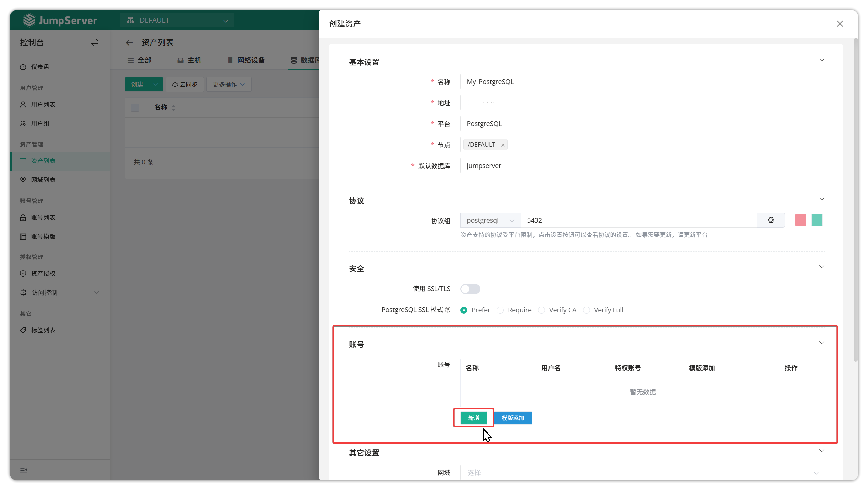Click the help icon beside PostgreSQL SSL 模式
This screenshot has width=868, height=487.
pyautogui.click(x=447, y=309)
